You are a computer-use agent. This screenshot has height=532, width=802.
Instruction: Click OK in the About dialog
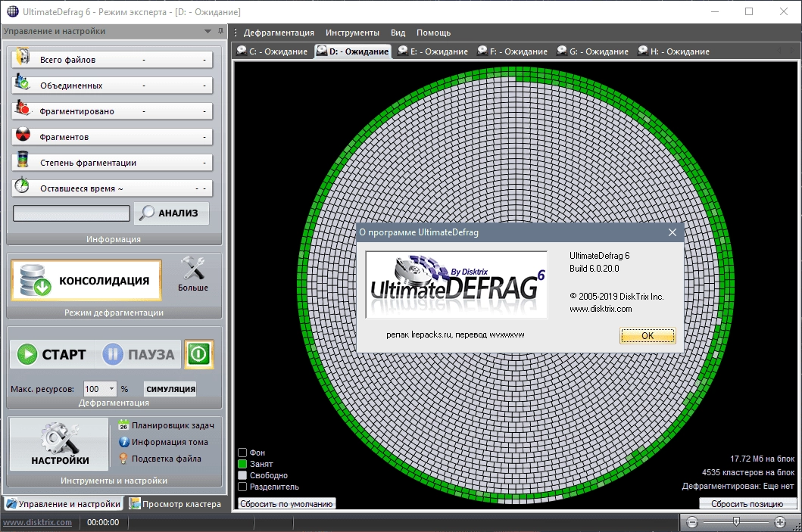tap(648, 336)
